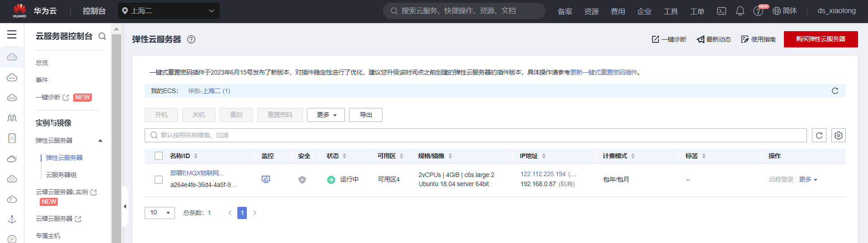Check the 部署EMQX物联网 server row checkbox

coord(159,180)
